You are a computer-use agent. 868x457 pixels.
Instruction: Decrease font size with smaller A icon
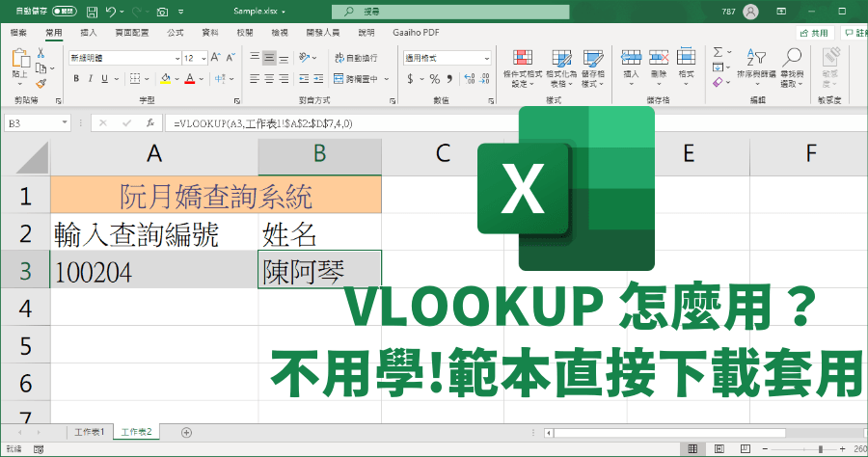coord(231,58)
